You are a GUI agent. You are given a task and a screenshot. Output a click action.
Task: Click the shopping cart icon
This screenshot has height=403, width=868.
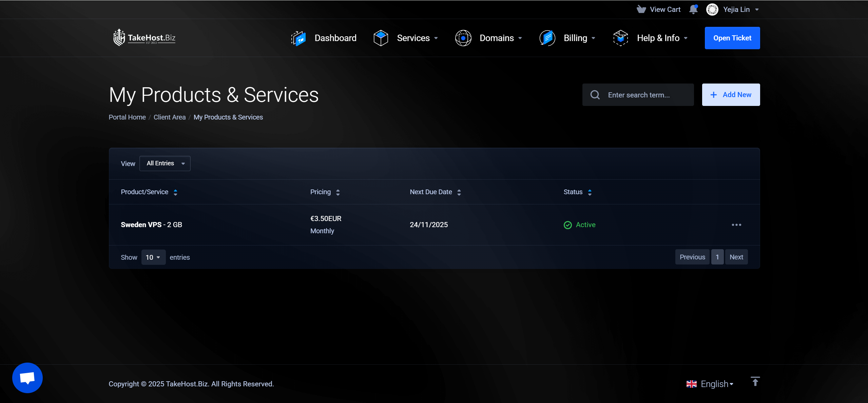point(641,9)
